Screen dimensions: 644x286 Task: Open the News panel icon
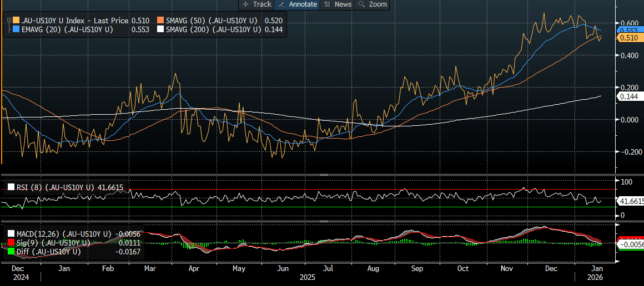(327, 4)
